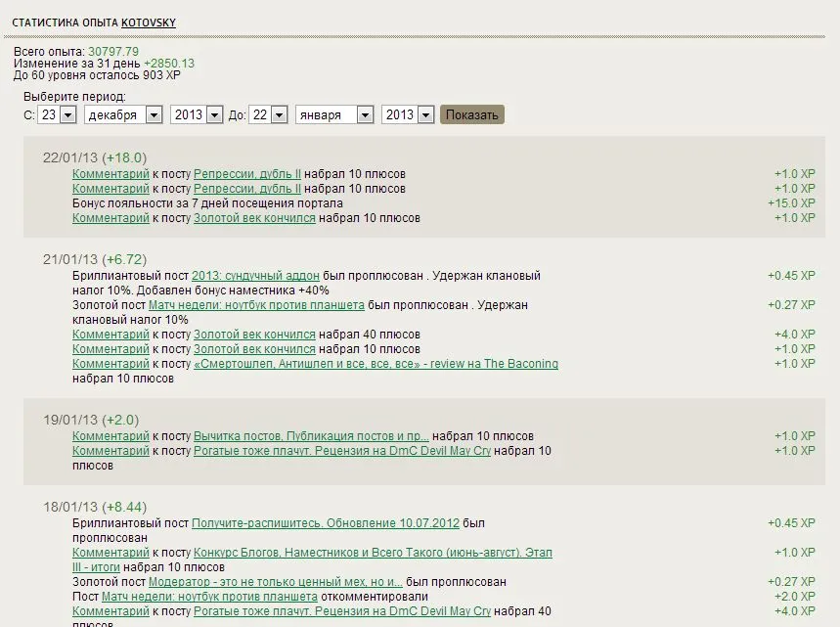Viewport: 840px width, 627px height.
Task: Open the start year dropdown
Action: [x=195, y=115]
